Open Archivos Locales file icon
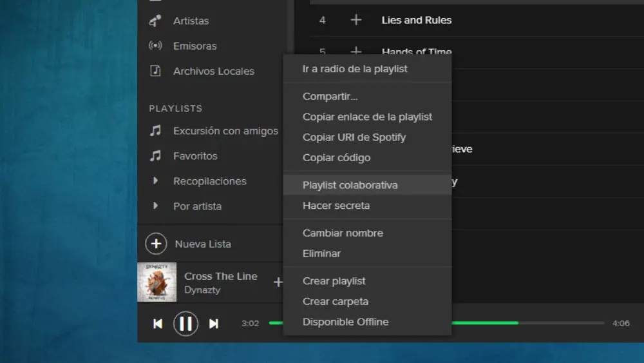 pyautogui.click(x=155, y=71)
